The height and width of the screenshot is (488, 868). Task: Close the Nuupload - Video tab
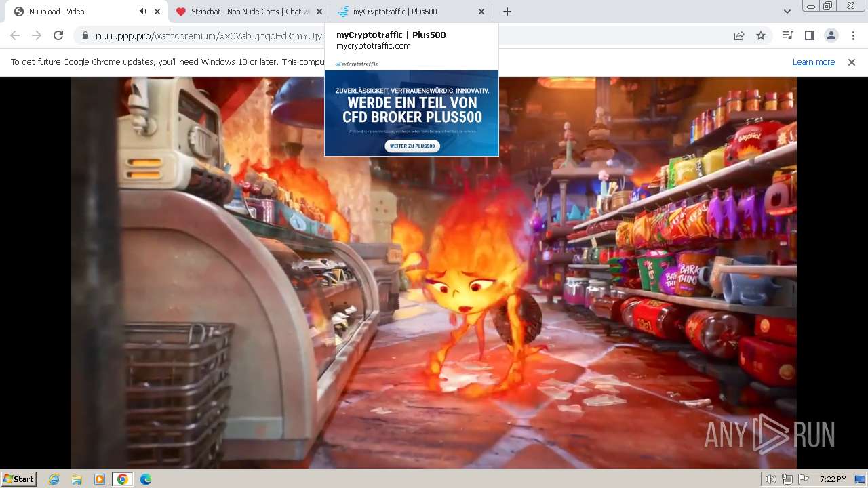(x=157, y=12)
